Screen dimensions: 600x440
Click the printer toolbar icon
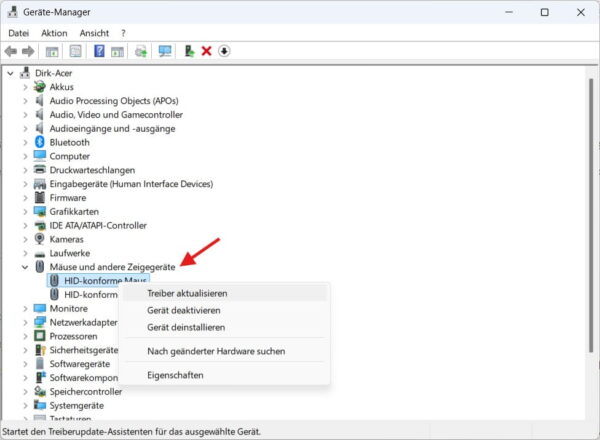coord(141,51)
